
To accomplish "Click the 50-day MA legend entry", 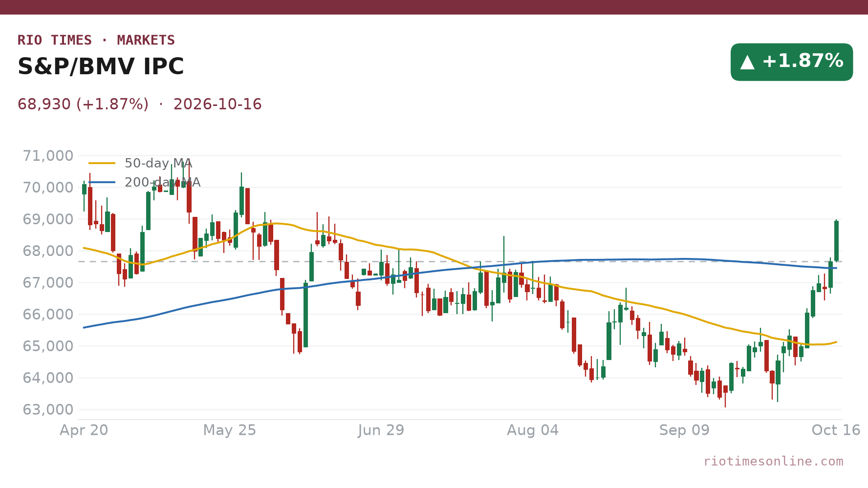I will click(x=140, y=163).
